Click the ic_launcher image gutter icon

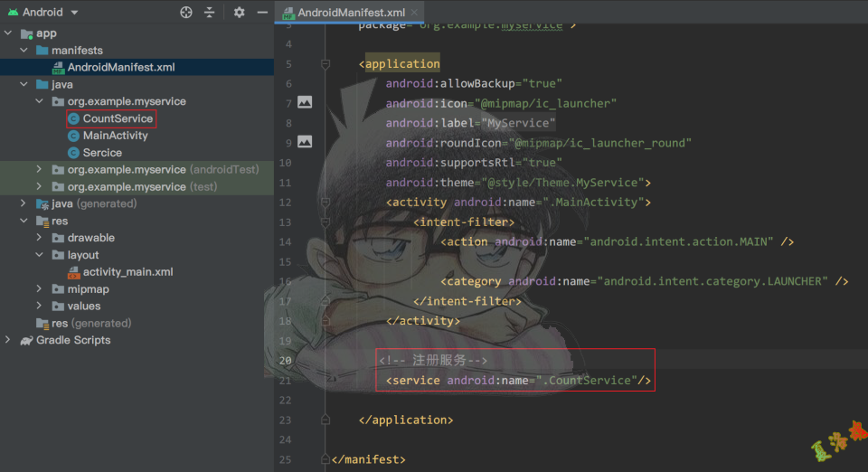[305, 102]
